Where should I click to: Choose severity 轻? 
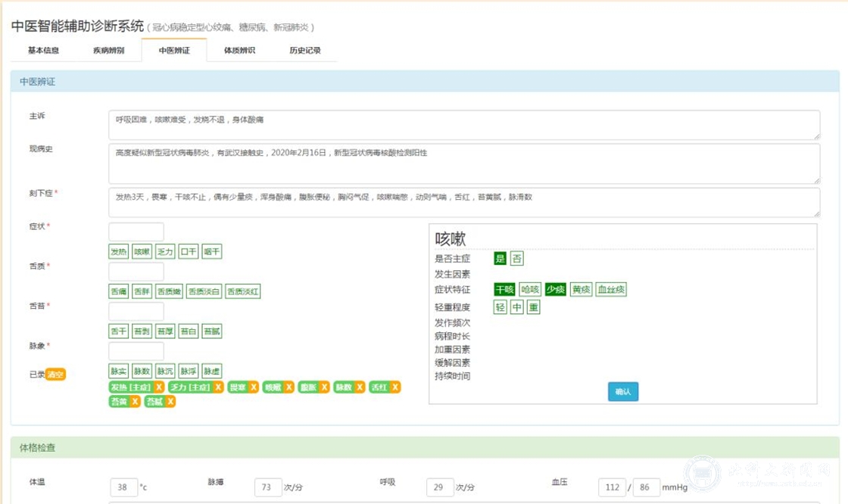[x=500, y=307]
